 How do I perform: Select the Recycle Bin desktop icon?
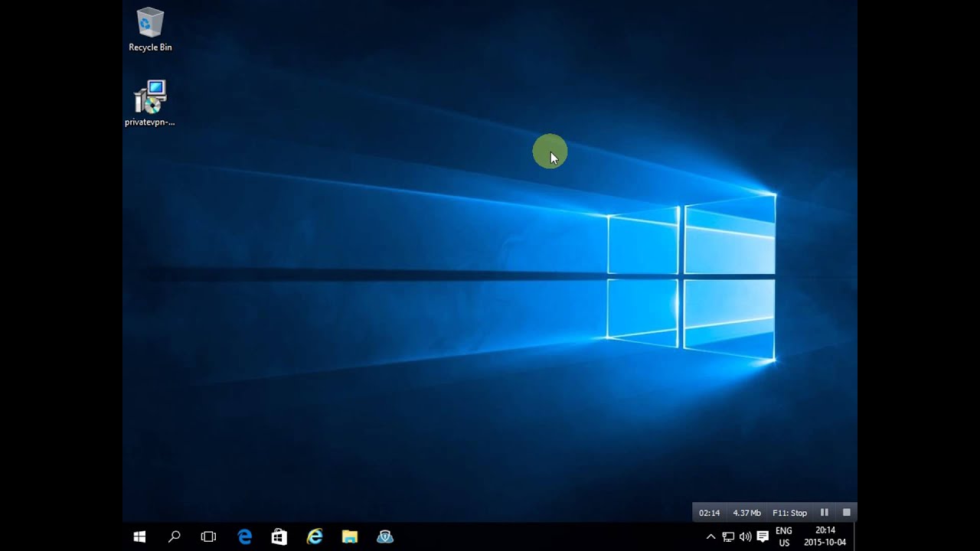(150, 31)
